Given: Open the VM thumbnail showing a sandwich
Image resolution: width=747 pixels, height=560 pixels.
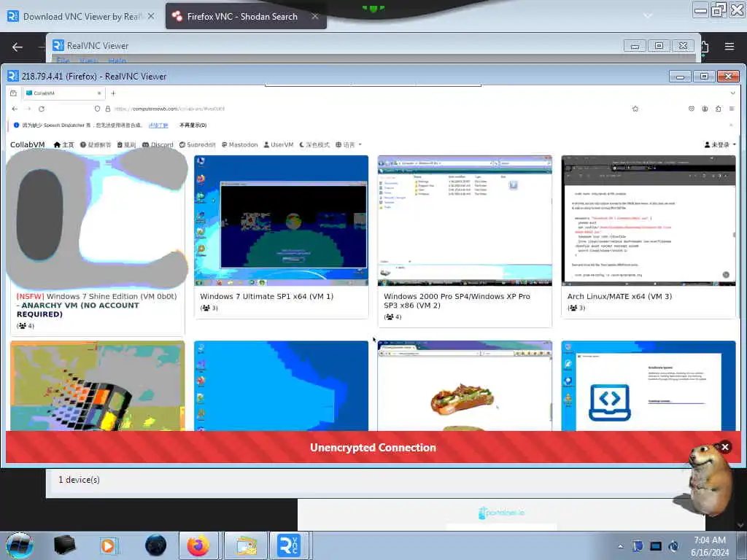Looking at the screenshot, I should [465, 386].
